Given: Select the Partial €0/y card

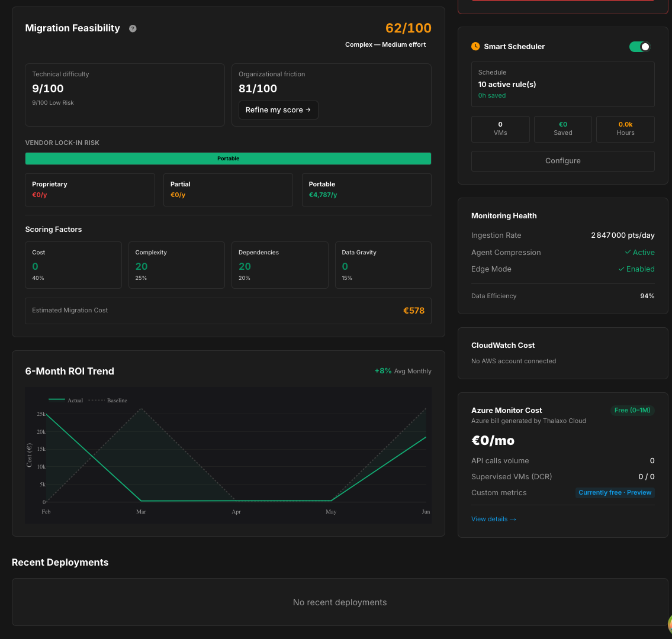Looking at the screenshot, I should click(228, 190).
